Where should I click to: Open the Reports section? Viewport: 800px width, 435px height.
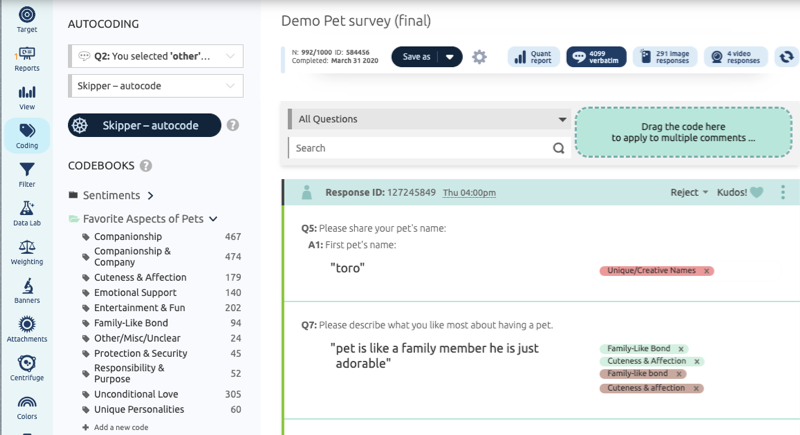pyautogui.click(x=27, y=59)
